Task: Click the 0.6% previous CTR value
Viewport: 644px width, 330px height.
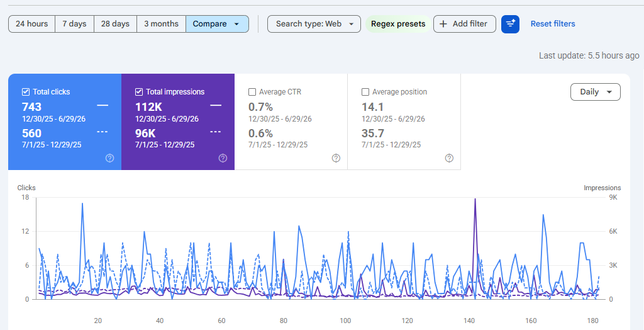Action: click(x=260, y=134)
